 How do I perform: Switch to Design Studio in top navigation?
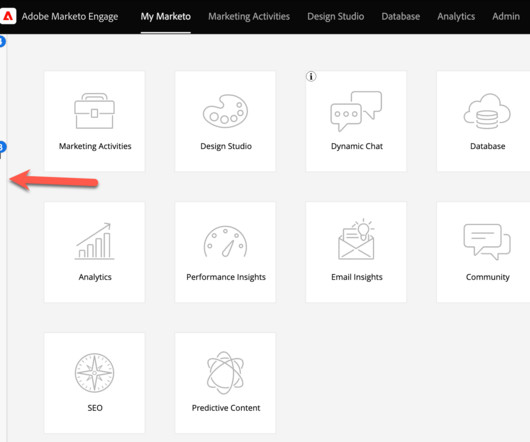[x=336, y=16]
